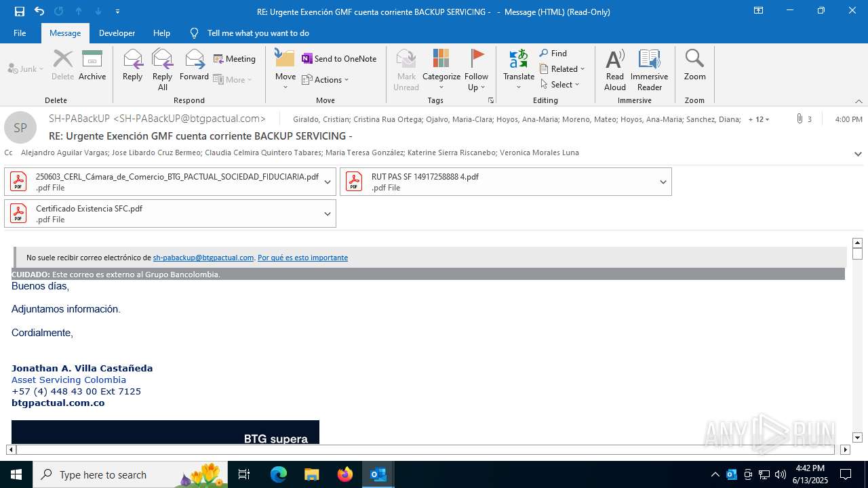Open Ribbon Display Options button

tap(758, 11)
